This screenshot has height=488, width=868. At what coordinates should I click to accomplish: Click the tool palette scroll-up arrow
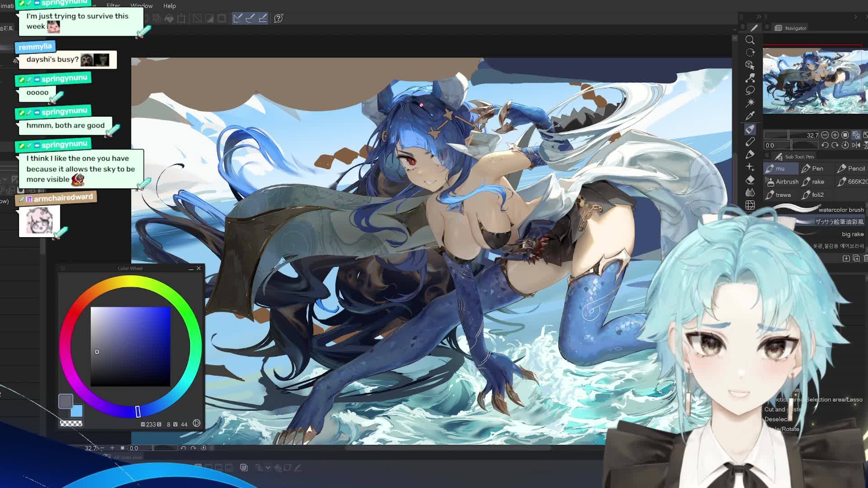click(x=735, y=38)
